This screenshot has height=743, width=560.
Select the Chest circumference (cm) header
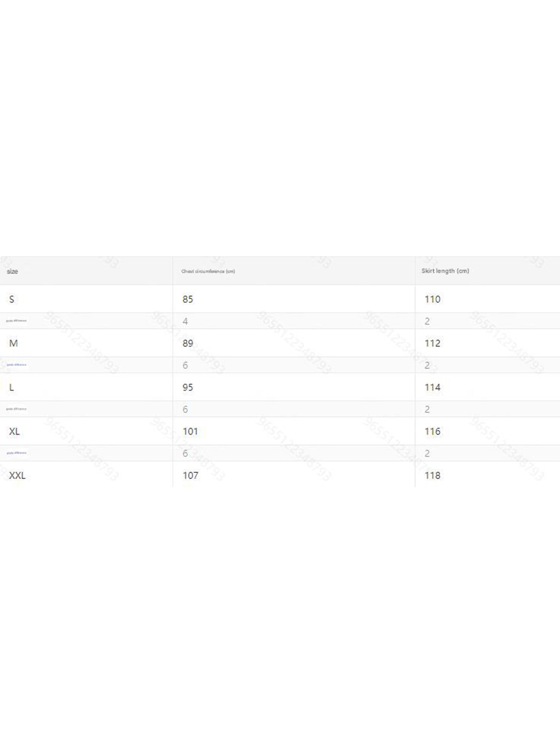208,271
